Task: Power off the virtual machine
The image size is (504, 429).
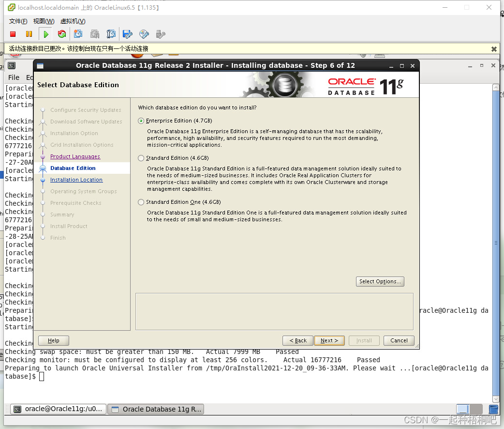Action: click(13, 34)
